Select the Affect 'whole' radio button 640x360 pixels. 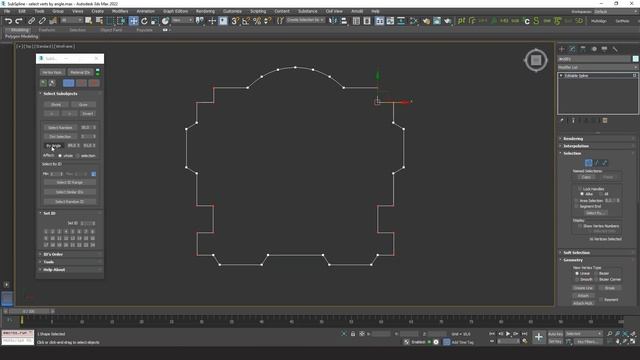(60, 156)
